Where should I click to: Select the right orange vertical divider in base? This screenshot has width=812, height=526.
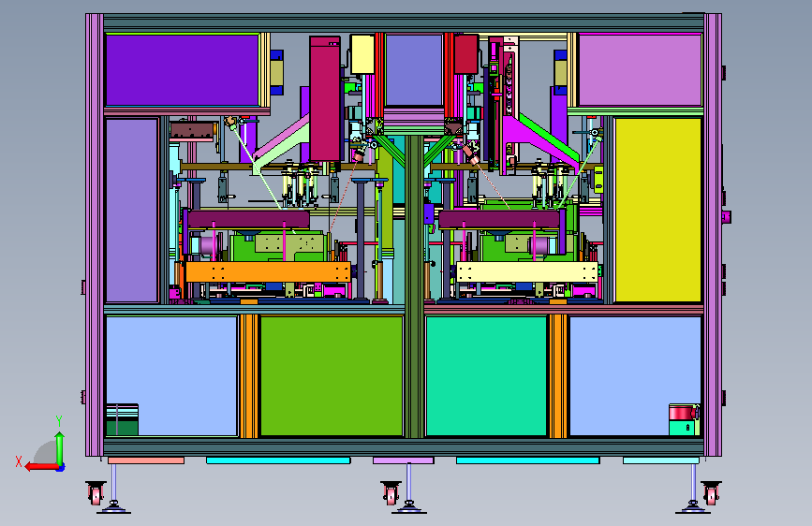coord(558,376)
